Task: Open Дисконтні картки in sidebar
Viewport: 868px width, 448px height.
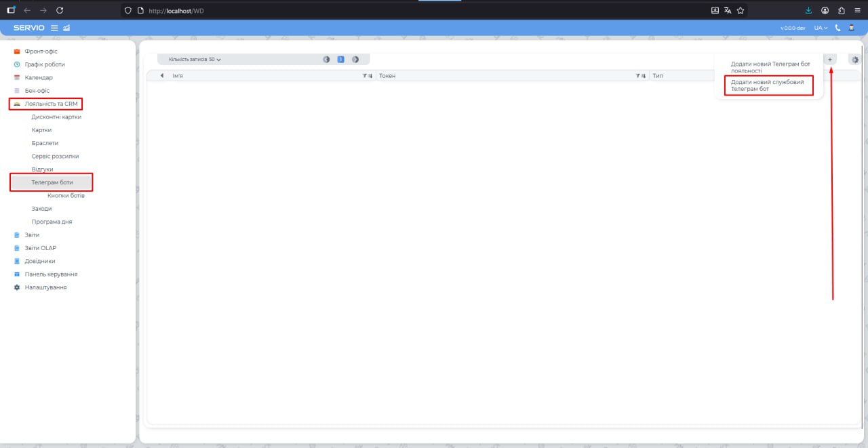Action: 56,117
